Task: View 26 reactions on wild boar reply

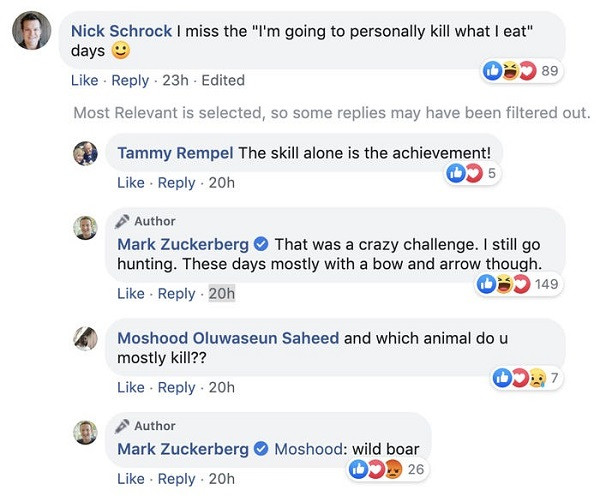Action: point(387,470)
